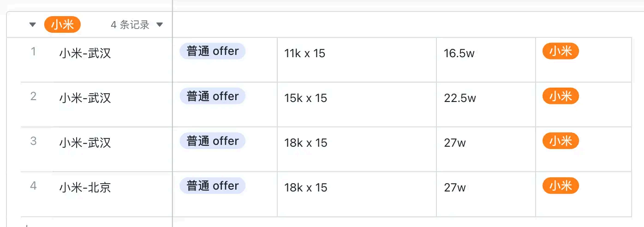This screenshot has width=644, height=227.
Task: Click the 小米 tag beside 22.5w
Action: pos(561,96)
